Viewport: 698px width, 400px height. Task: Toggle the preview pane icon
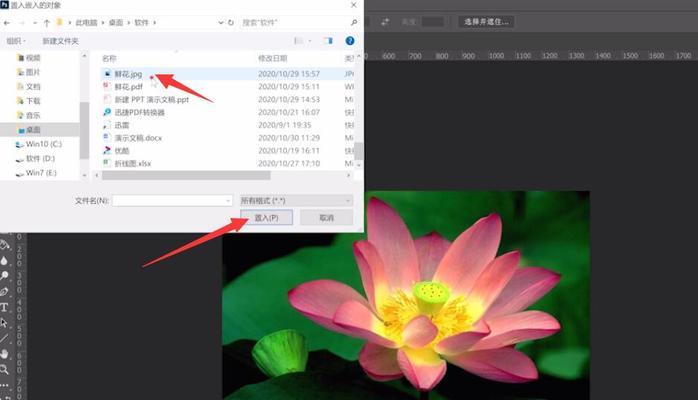pos(328,41)
